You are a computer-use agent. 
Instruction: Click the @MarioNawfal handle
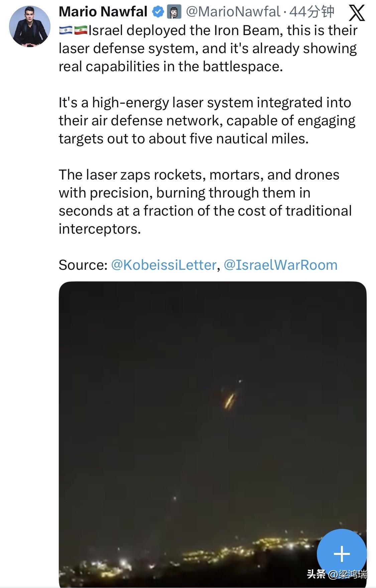coord(233,12)
